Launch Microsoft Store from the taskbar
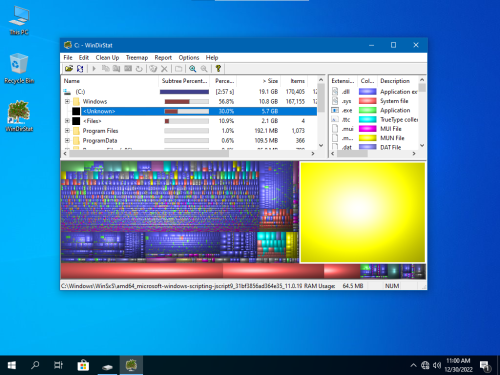The height and width of the screenshot is (375, 500). 83,365
